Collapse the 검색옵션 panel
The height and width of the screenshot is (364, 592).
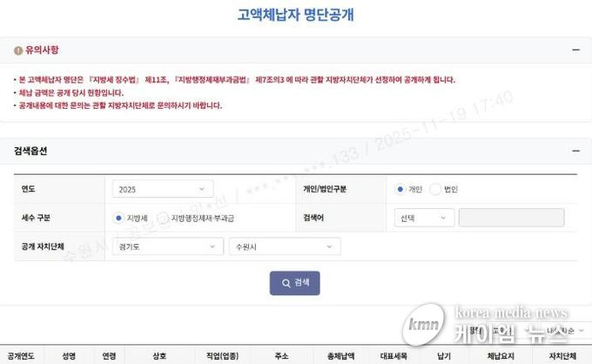(575, 152)
